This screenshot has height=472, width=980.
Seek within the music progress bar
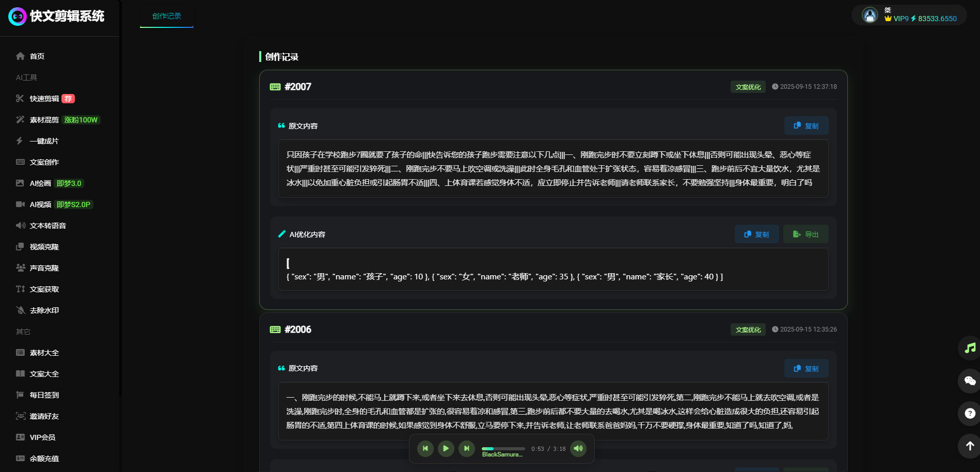503,448
